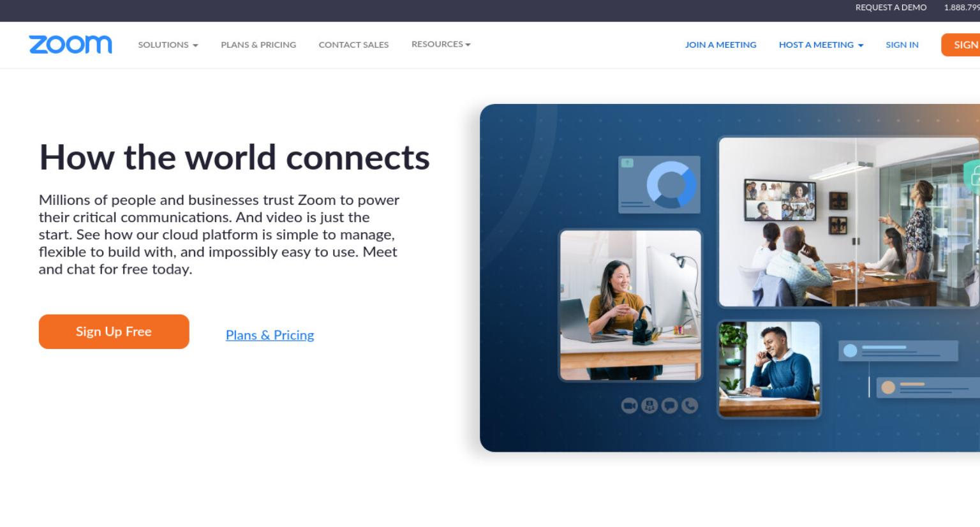Click photo of woman at desktop computer
The image size is (980, 527).
(630, 306)
